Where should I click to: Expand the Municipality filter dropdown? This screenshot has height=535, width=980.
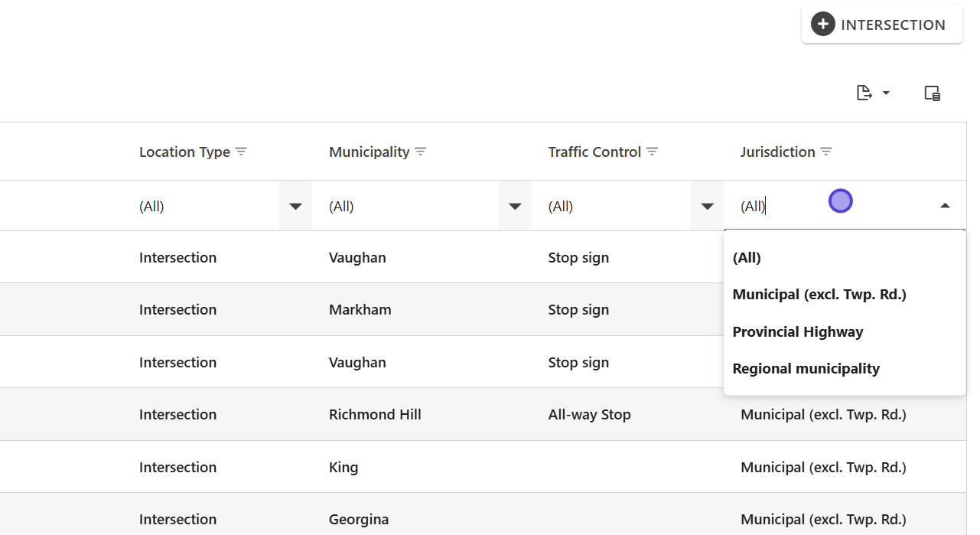point(515,206)
